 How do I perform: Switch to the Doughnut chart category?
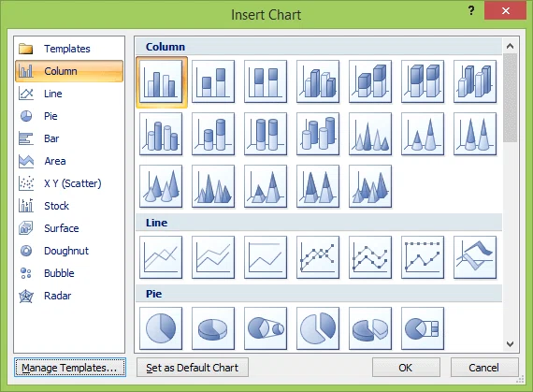[x=69, y=251]
